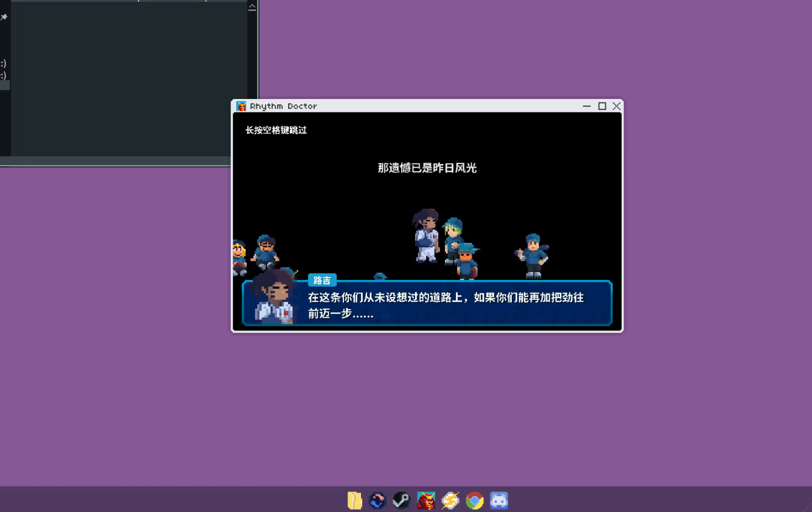Screen dimensions: 812x512
Task: Click the scroll-up arrow in the dark background window
Action: (252, 7)
